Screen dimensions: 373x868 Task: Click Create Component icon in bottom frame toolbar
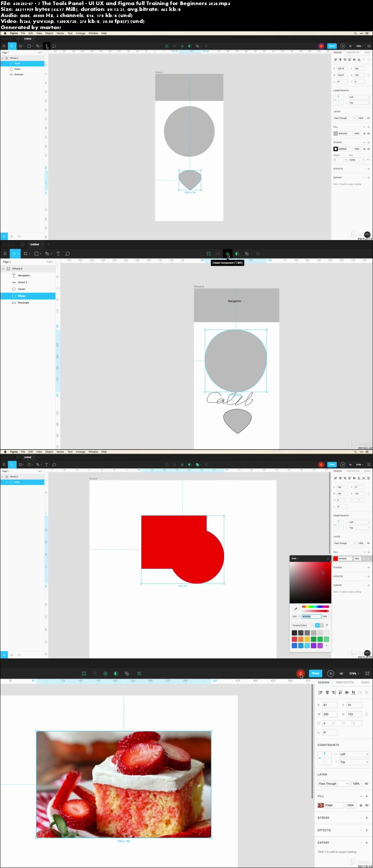tap(105, 673)
